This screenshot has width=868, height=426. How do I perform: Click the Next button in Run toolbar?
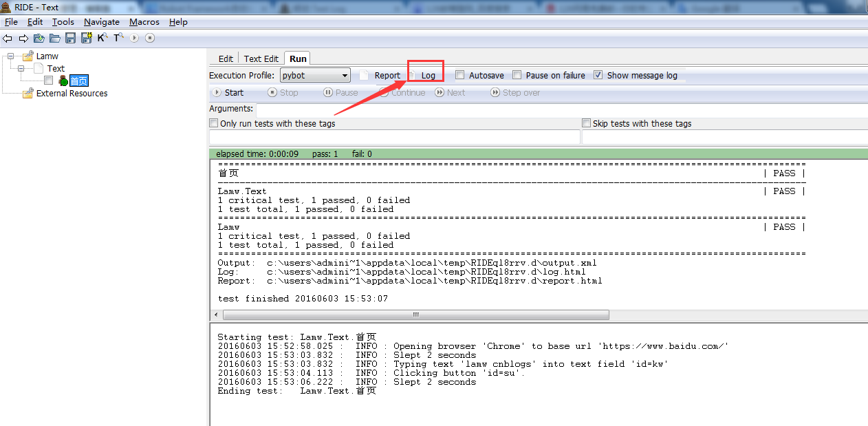pos(451,93)
